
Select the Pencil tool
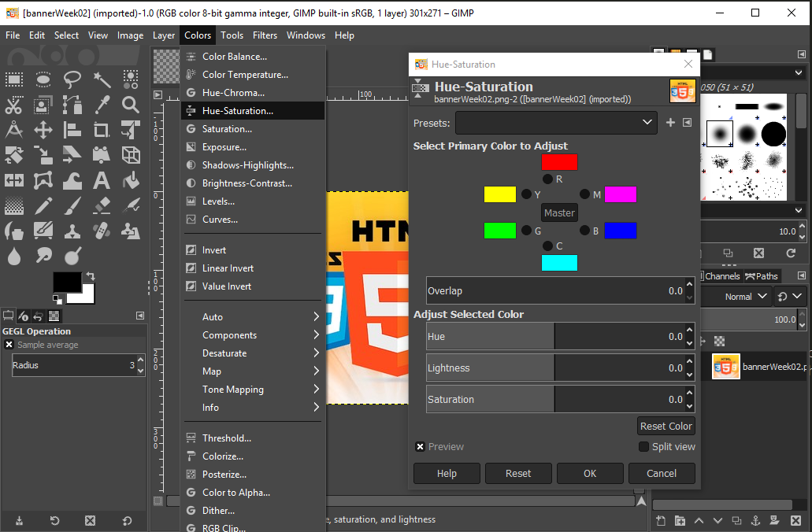[x=43, y=206]
